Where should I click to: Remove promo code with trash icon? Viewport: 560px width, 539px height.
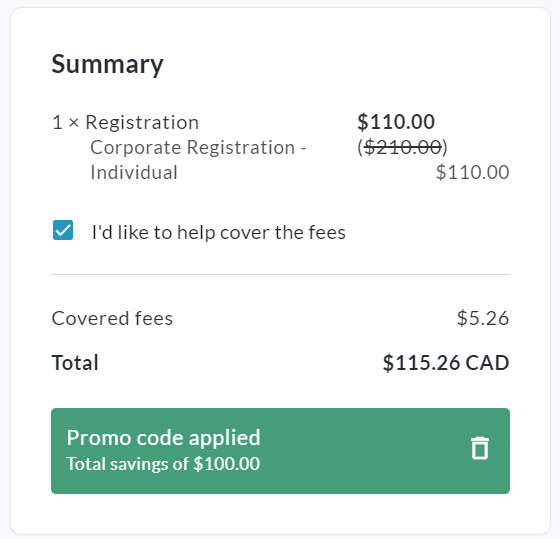point(480,448)
